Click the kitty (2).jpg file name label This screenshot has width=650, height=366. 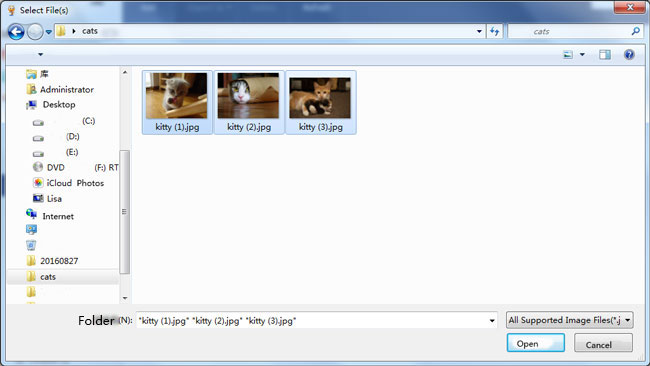[249, 127]
